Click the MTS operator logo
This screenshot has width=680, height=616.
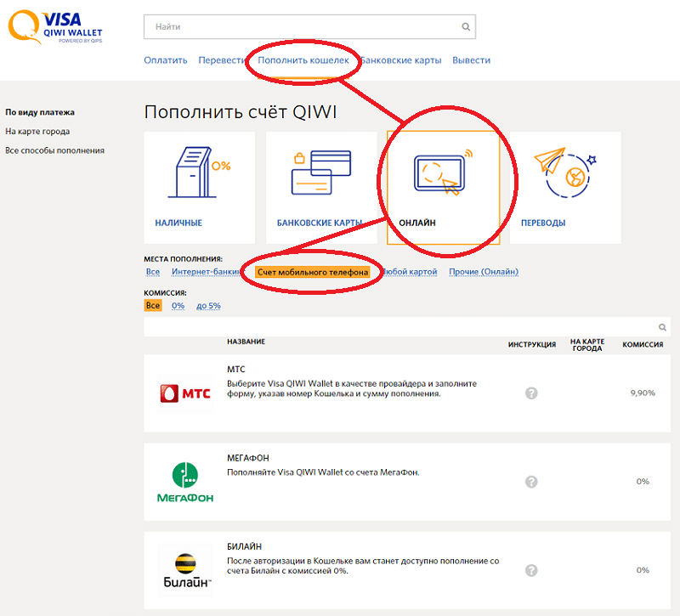185,393
